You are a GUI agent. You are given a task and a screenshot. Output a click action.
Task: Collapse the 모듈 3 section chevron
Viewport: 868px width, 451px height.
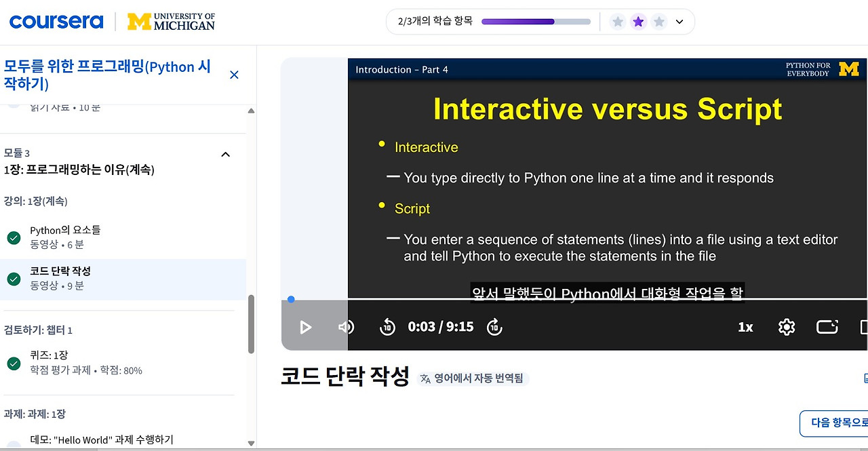tap(226, 154)
